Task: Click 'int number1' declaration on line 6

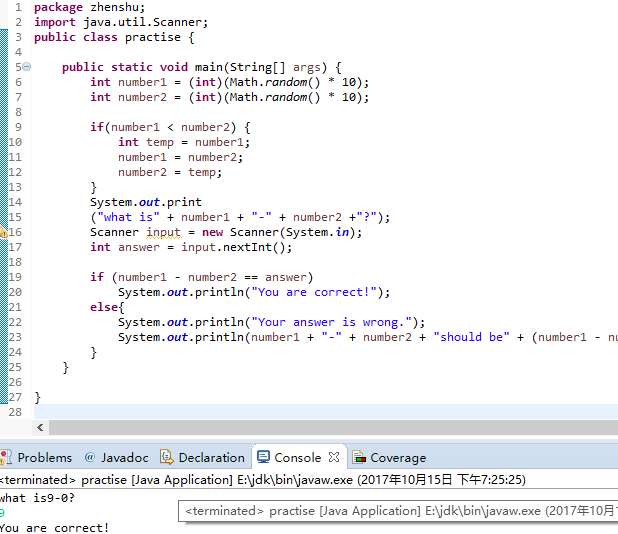Action: tap(128, 82)
